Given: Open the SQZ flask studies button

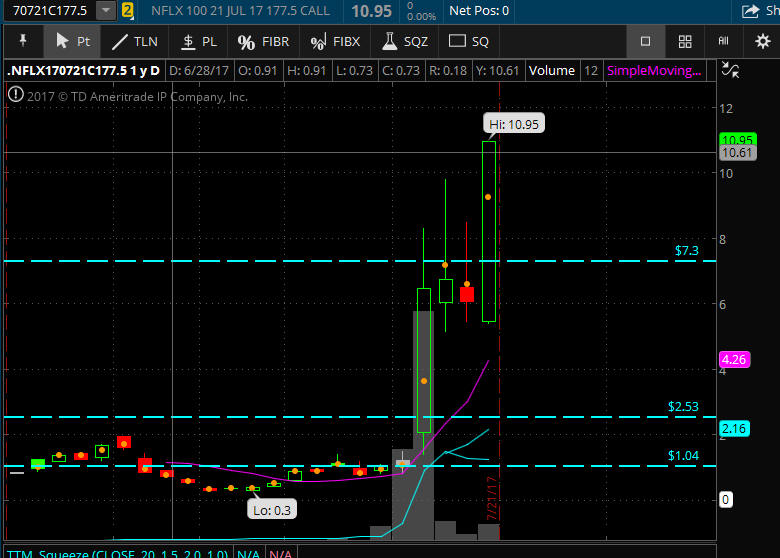Looking at the screenshot, I should click(403, 42).
